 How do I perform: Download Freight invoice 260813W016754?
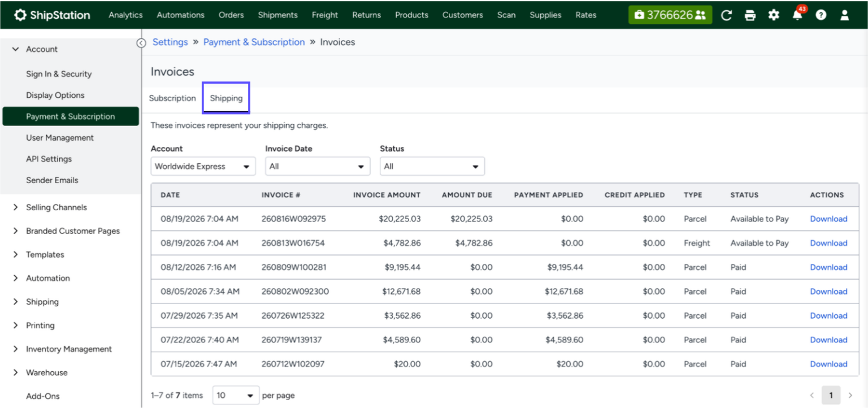coord(828,243)
